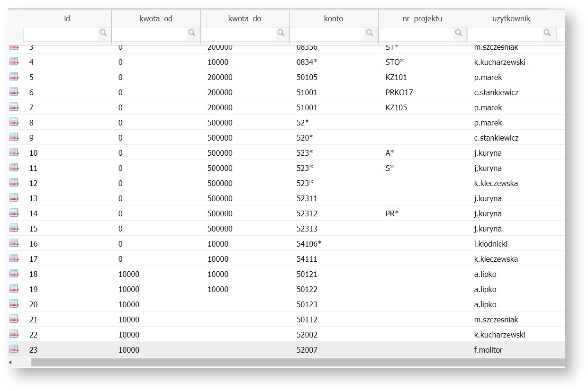Click the konto column header

tap(334, 19)
